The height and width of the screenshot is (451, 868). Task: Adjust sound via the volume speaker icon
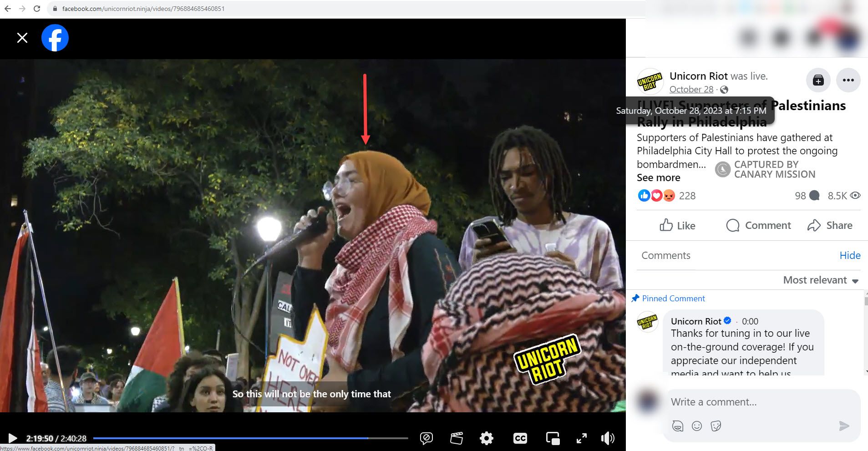(x=607, y=438)
